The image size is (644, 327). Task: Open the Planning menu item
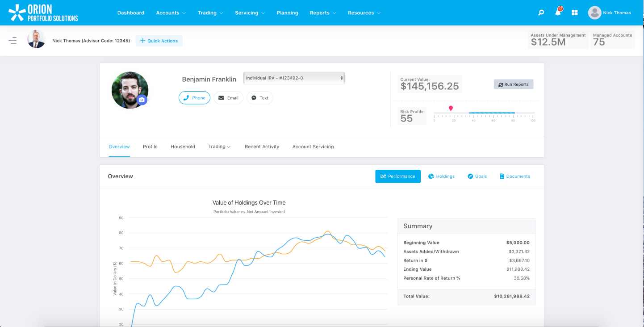pos(287,13)
